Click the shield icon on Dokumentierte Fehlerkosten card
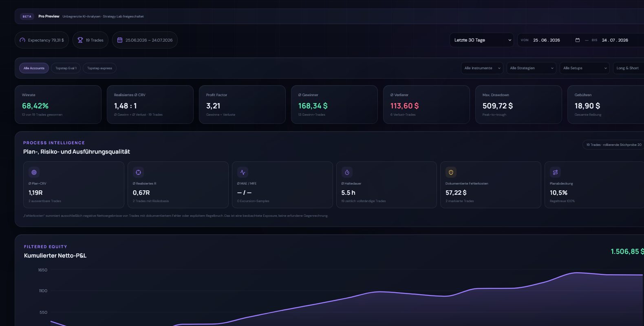 tap(451, 172)
